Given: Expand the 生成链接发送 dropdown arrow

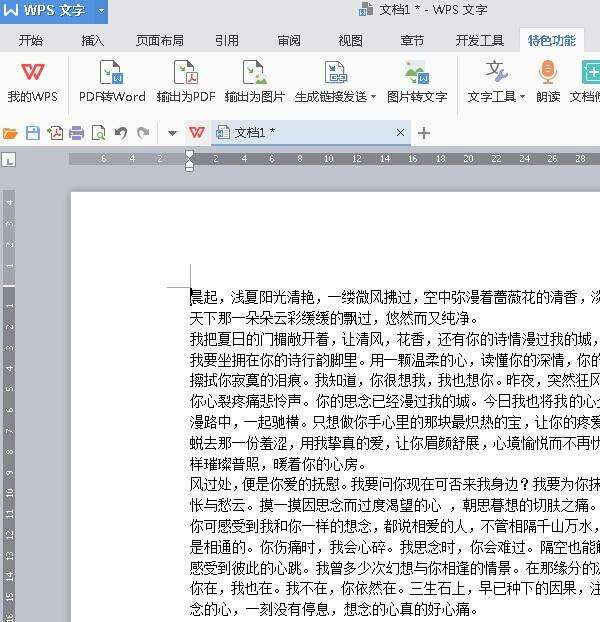Looking at the screenshot, I should click(x=373, y=97).
